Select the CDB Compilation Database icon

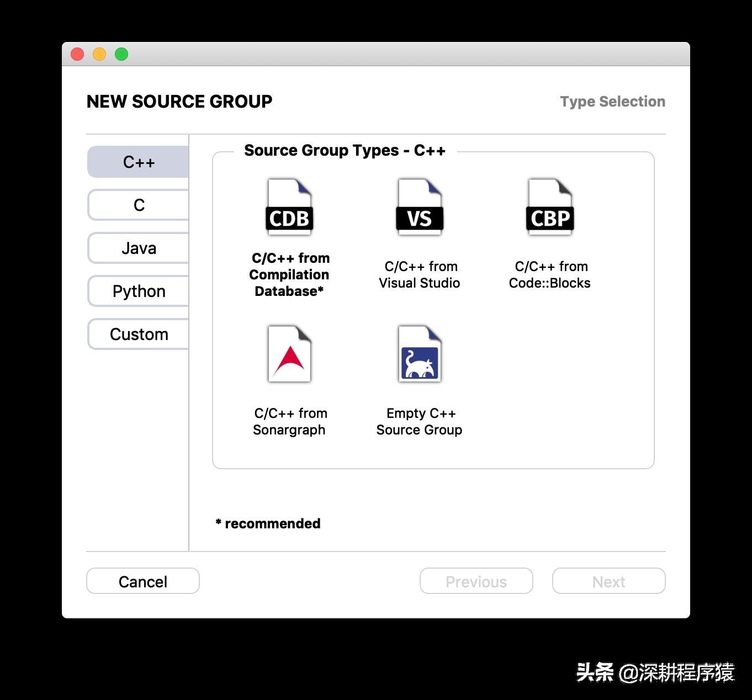[x=290, y=207]
